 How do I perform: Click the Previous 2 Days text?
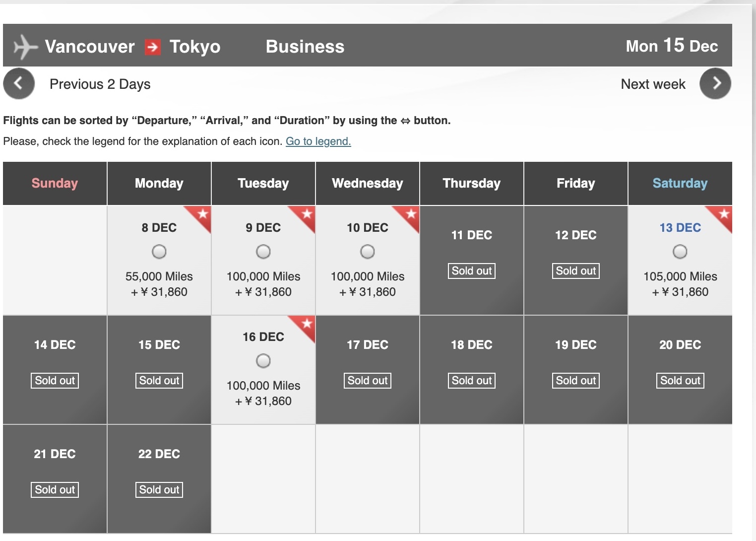[100, 84]
